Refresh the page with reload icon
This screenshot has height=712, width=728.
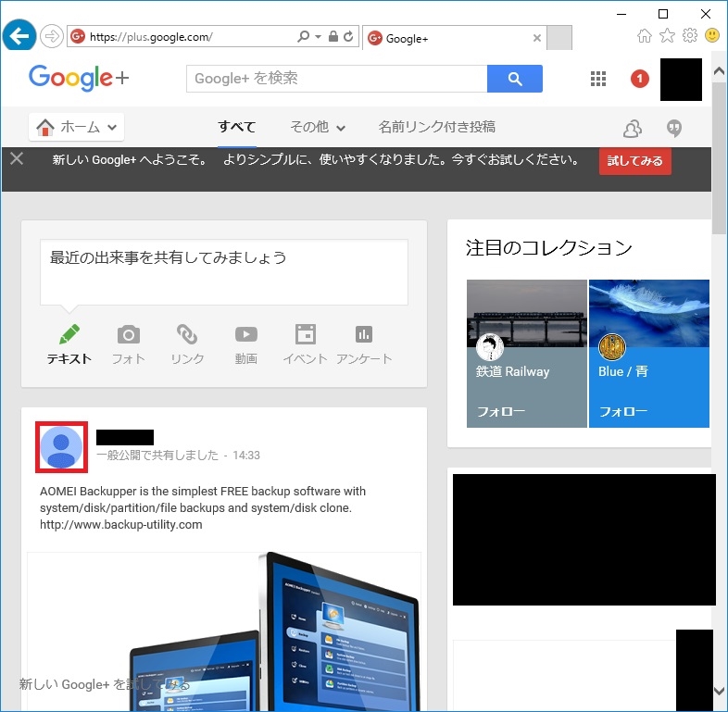click(x=348, y=36)
